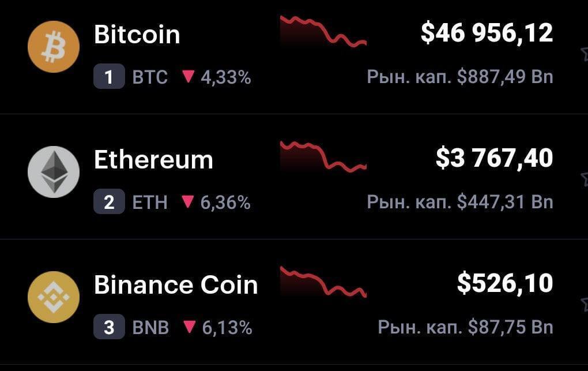Click the rank 2 badge beside ETH
The width and height of the screenshot is (588, 371).
tap(109, 203)
